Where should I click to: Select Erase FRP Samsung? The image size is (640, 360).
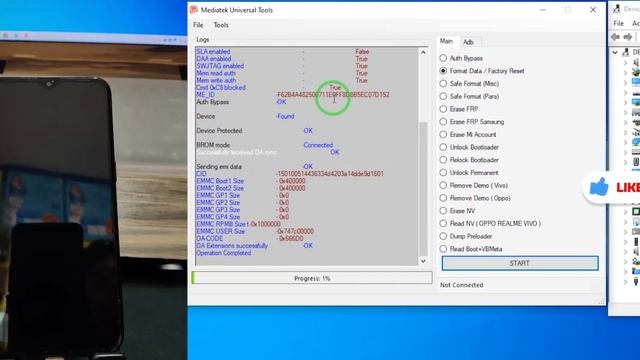pos(472,122)
